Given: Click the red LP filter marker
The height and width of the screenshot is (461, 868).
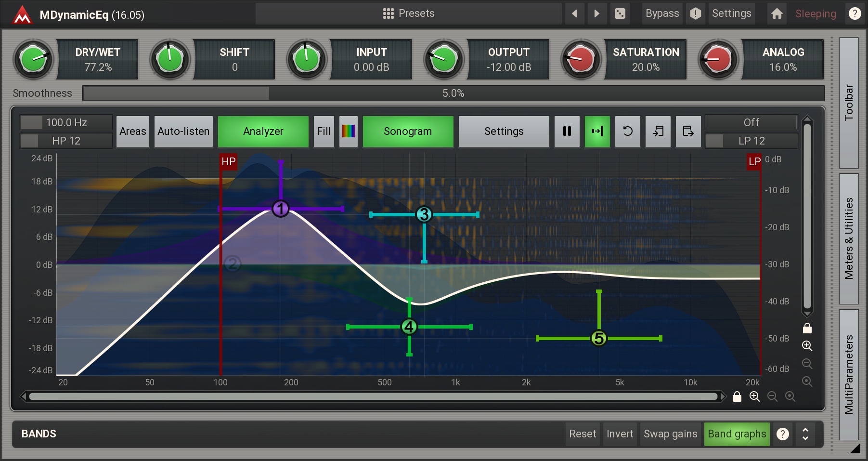Looking at the screenshot, I should click(754, 161).
